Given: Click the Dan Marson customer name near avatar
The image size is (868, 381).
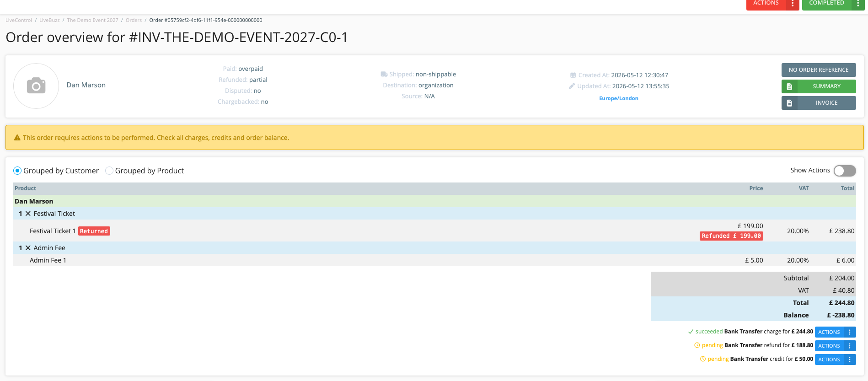Looking at the screenshot, I should coord(86,85).
